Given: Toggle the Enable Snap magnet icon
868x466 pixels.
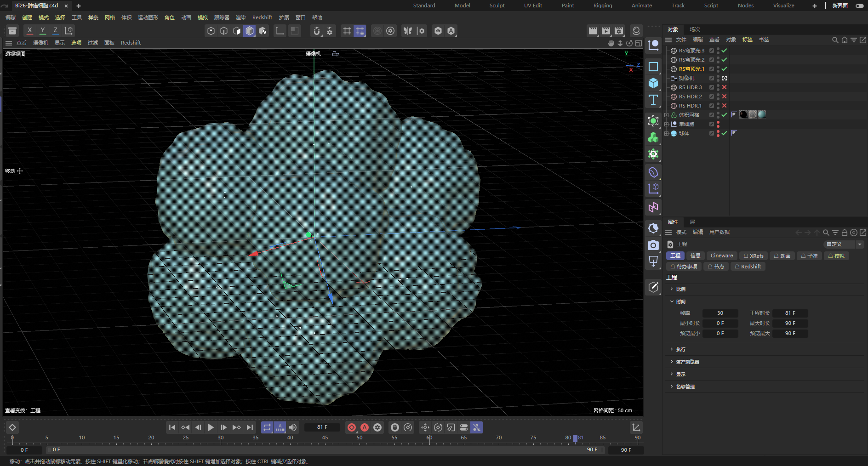Looking at the screenshot, I should click(316, 31).
